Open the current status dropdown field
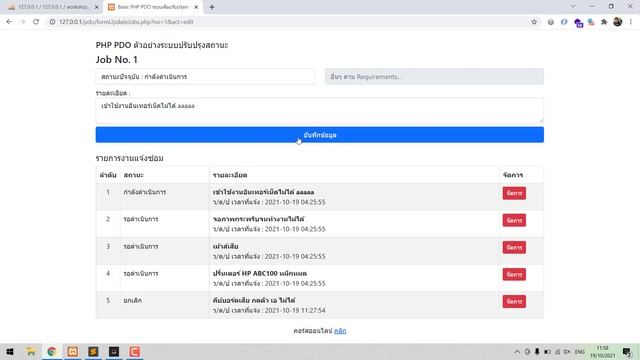Viewport: 640px width, 360px height. [205, 77]
